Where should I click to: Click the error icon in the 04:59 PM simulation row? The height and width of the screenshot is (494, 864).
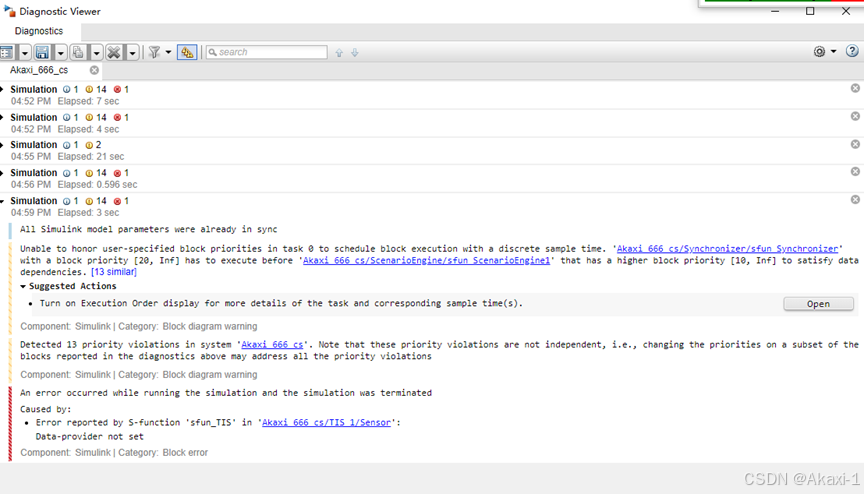tap(117, 201)
